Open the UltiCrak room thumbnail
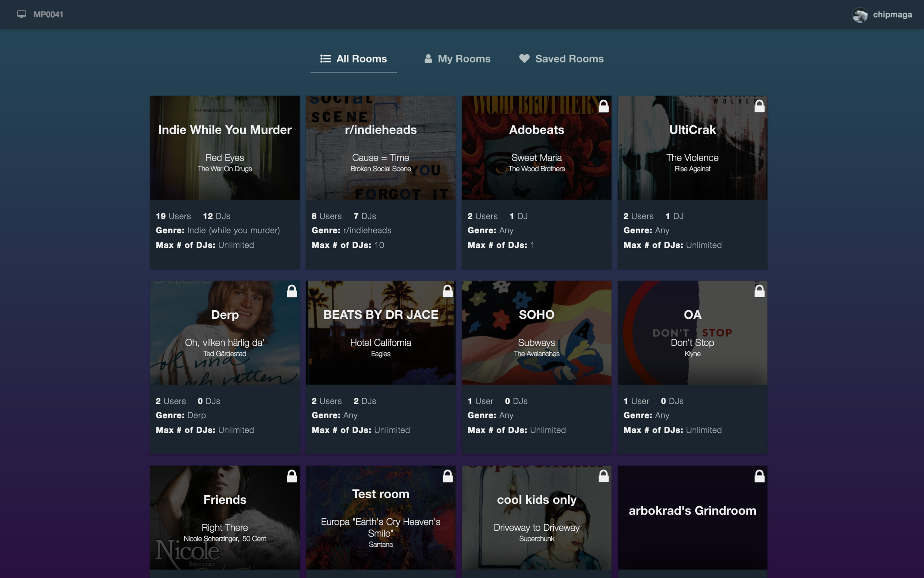This screenshot has height=578, width=924. click(x=692, y=148)
